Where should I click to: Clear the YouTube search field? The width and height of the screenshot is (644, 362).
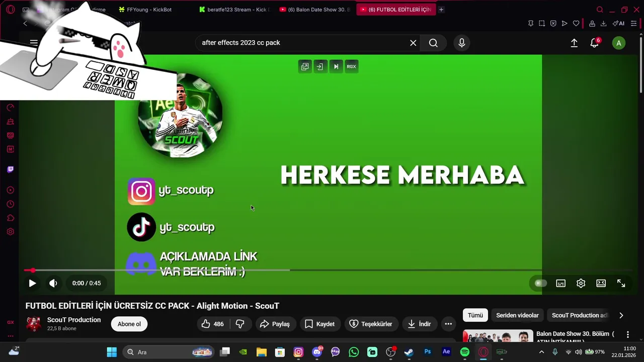click(413, 43)
